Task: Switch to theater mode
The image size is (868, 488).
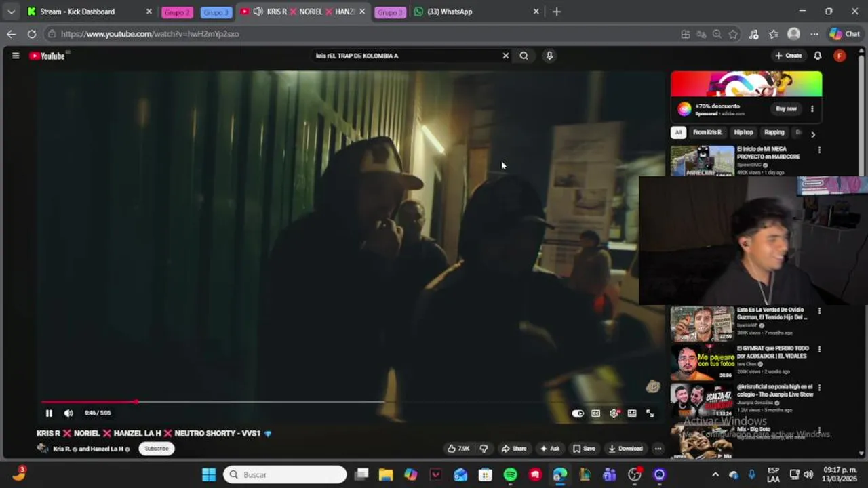Action: (x=632, y=413)
